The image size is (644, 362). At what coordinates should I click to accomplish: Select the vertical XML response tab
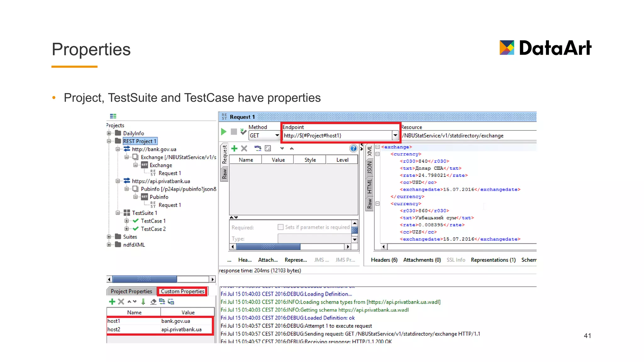point(369,151)
